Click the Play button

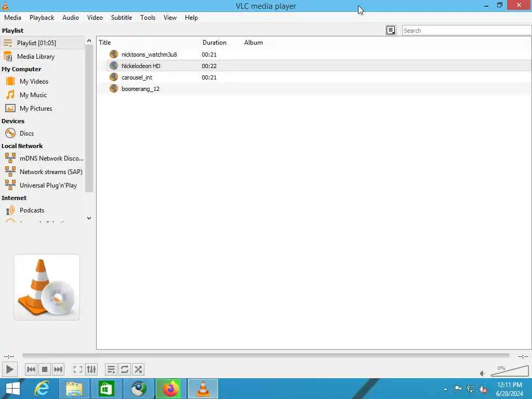coord(9,369)
